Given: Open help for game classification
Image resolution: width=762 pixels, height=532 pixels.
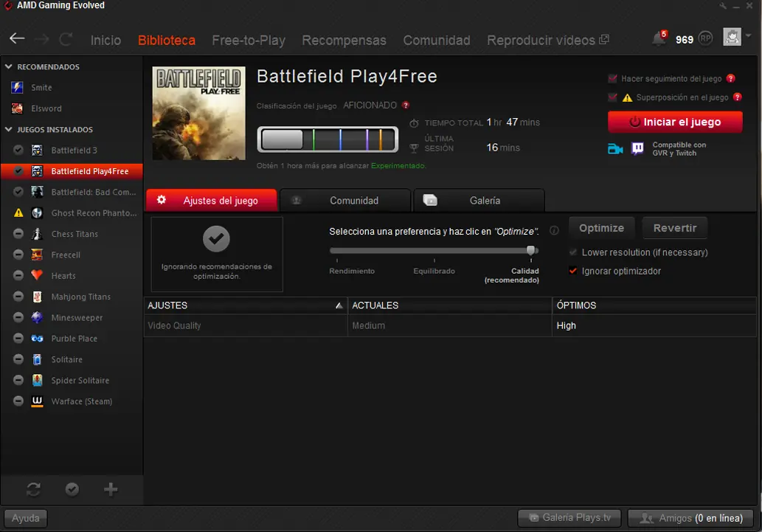Looking at the screenshot, I should (x=406, y=105).
